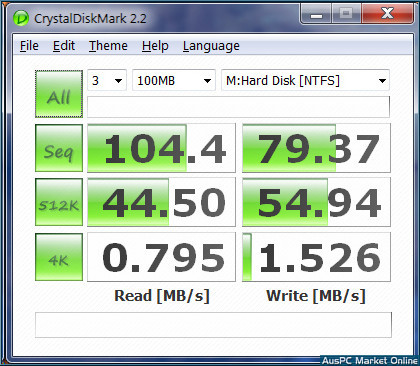Run all benchmarks with All button
The image size is (420, 366).
coord(59,94)
